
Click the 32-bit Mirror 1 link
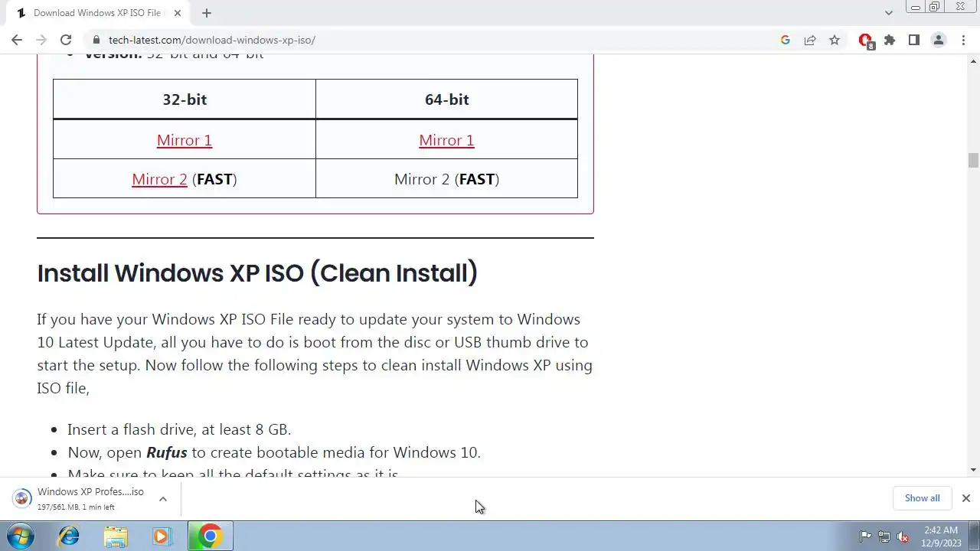[x=185, y=140]
